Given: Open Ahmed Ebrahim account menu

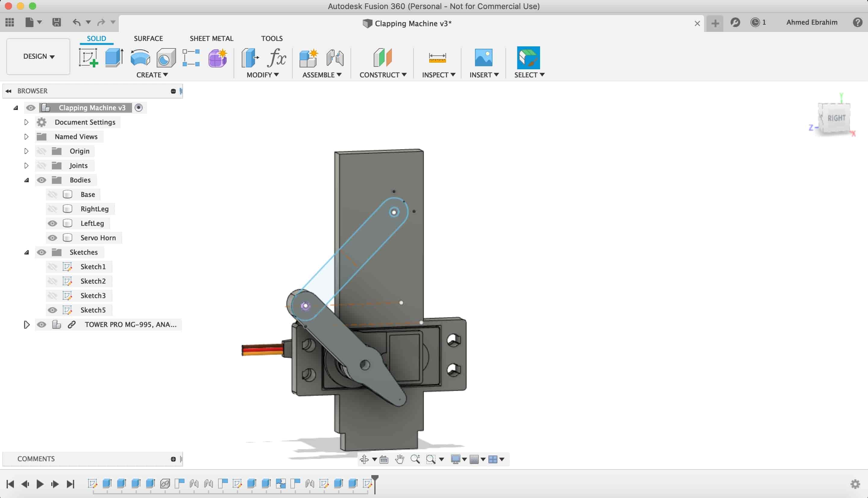Looking at the screenshot, I should pos(812,22).
